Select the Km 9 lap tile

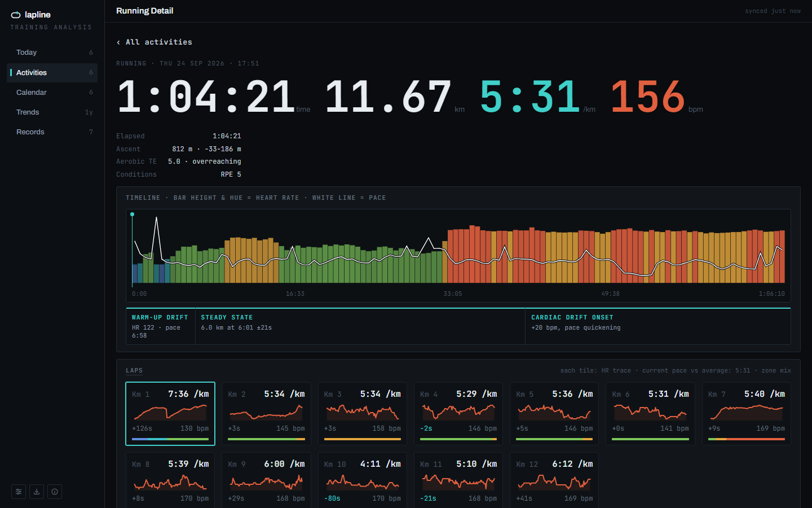[x=266, y=480]
